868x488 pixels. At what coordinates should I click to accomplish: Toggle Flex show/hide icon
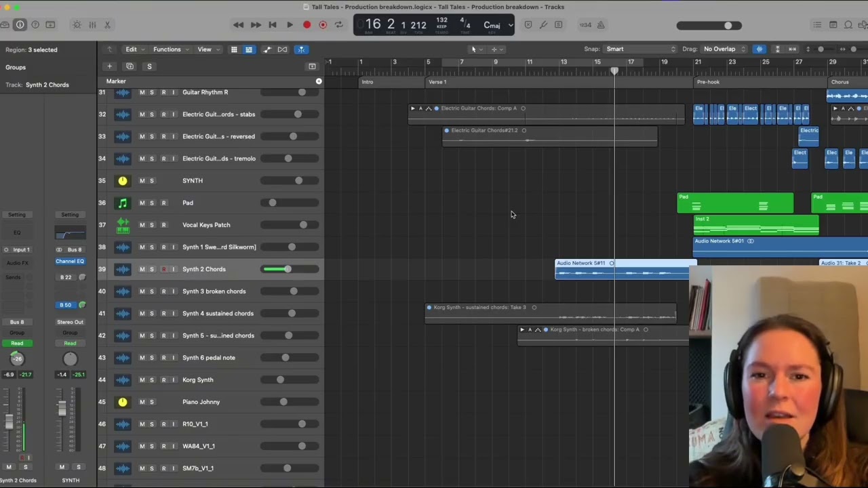point(283,49)
